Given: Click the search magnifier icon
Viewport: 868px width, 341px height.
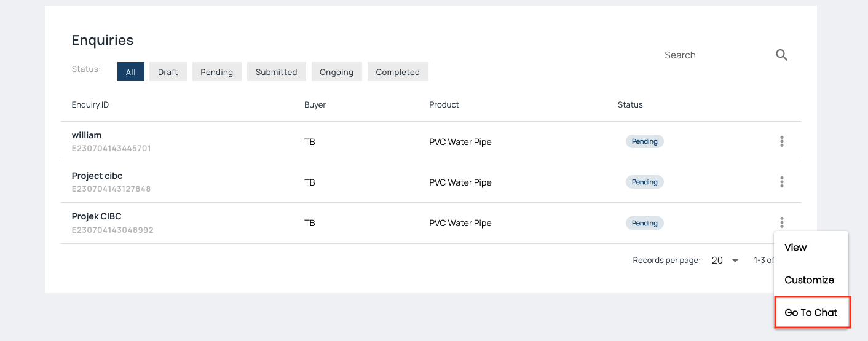Looking at the screenshot, I should pyautogui.click(x=781, y=55).
